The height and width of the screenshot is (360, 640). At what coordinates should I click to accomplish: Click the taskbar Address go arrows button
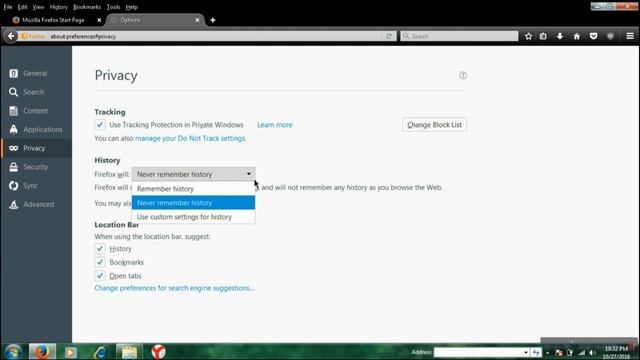(536, 352)
